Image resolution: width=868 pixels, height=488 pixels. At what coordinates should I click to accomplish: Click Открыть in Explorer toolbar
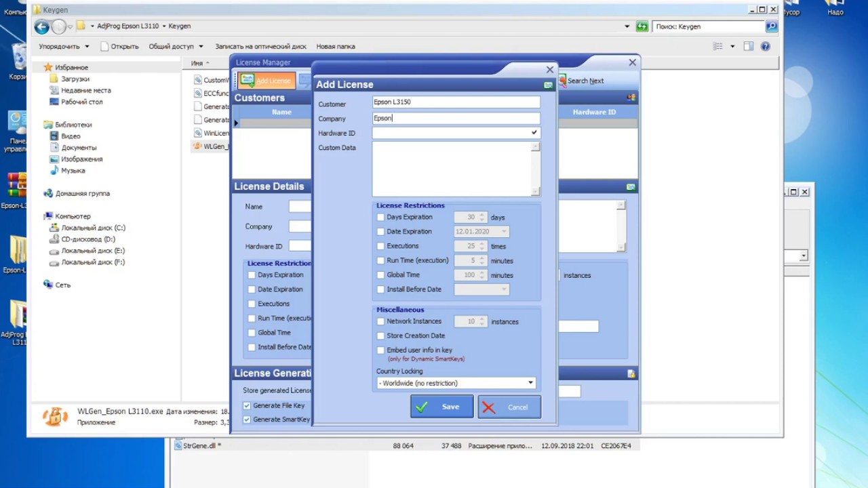[x=119, y=46]
